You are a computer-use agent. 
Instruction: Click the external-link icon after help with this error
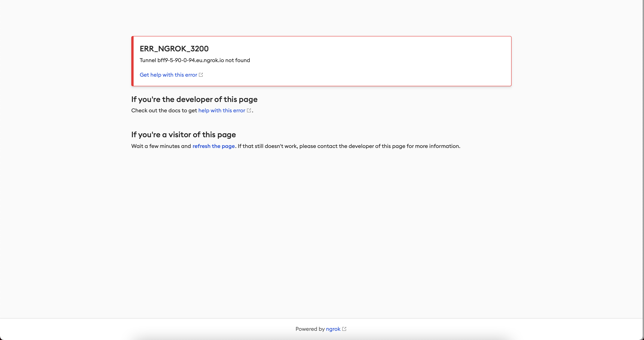[249, 110]
